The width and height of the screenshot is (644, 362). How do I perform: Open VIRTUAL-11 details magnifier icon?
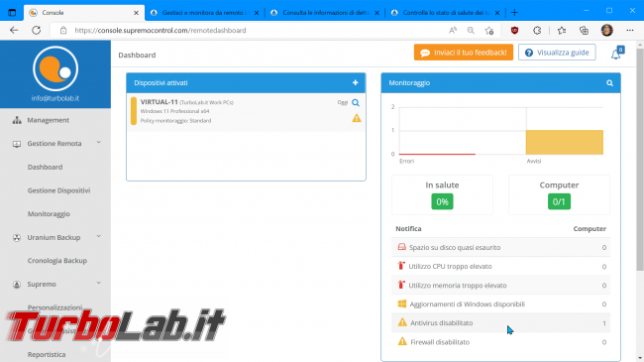pyautogui.click(x=356, y=103)
